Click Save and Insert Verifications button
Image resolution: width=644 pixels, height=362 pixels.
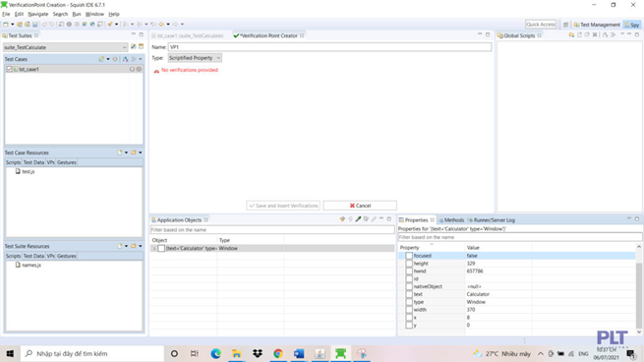(x=283, y=206)
